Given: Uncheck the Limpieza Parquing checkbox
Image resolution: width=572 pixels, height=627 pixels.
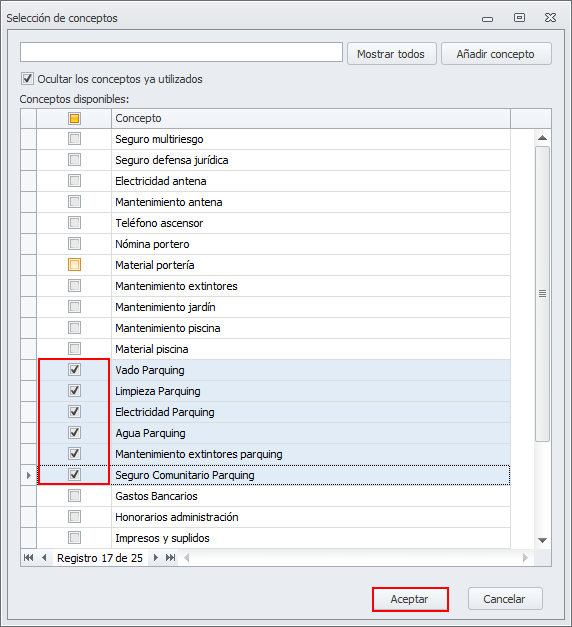Looking at the screenshot, I should [74, 391].
